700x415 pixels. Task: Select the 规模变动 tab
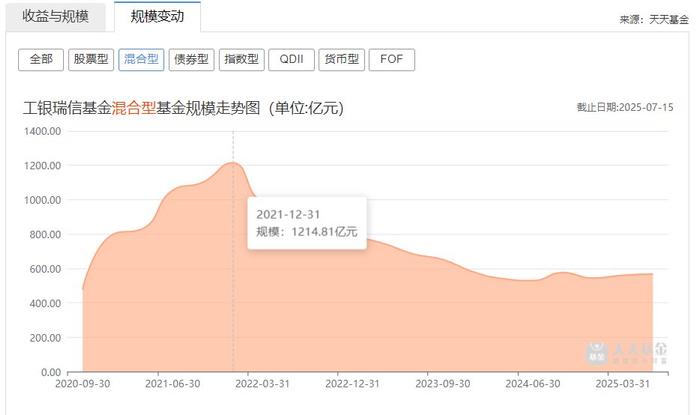click(157, 17)
